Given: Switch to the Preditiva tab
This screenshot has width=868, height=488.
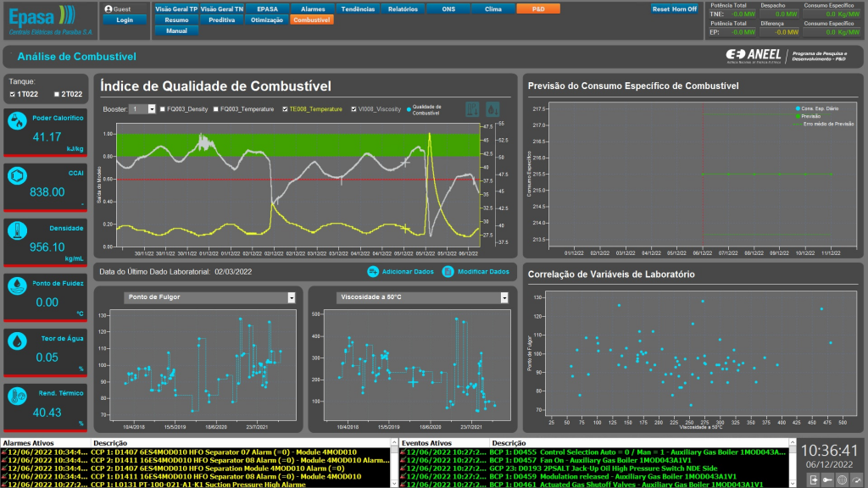Looking at the screenshot, I should point(221,19).
